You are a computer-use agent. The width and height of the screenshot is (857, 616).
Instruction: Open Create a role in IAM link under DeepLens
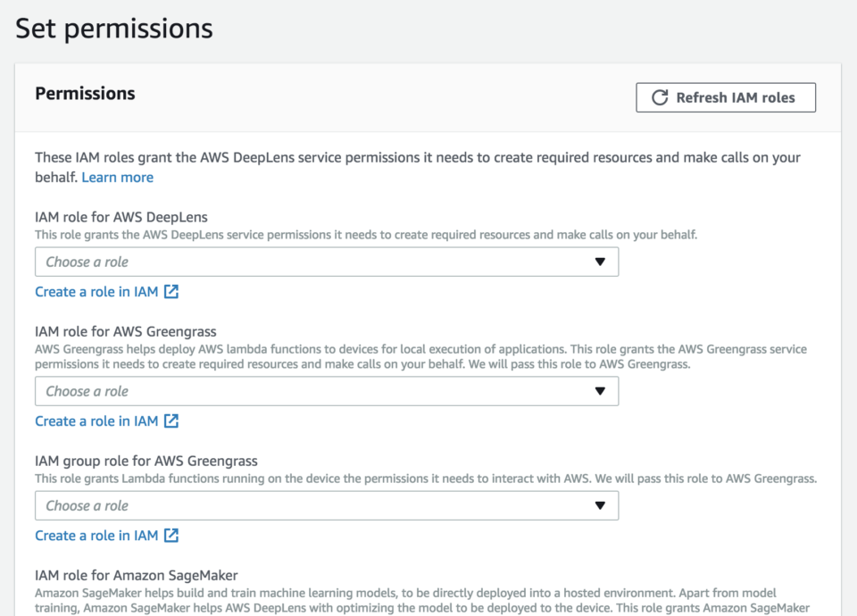pyautogui.click(x=96, y=292)
